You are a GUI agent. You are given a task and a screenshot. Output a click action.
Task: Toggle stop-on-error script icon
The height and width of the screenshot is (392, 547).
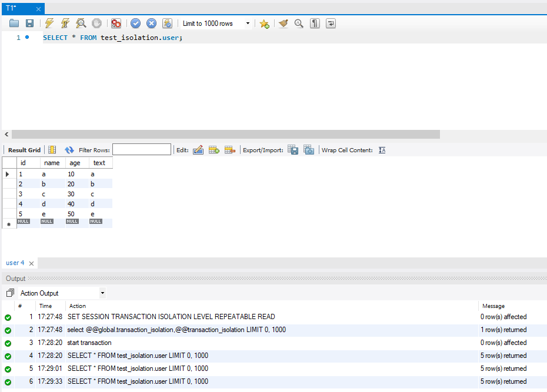[116, 24]
